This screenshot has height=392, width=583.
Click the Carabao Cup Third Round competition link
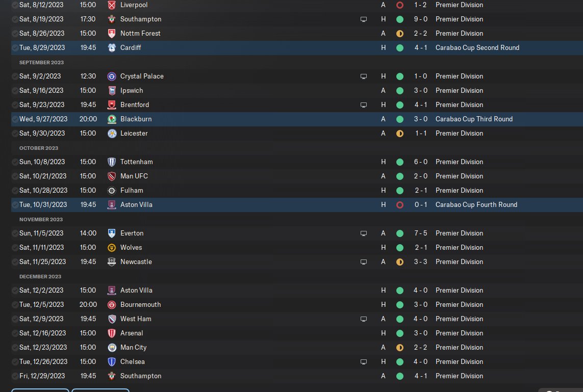[474, 119]
